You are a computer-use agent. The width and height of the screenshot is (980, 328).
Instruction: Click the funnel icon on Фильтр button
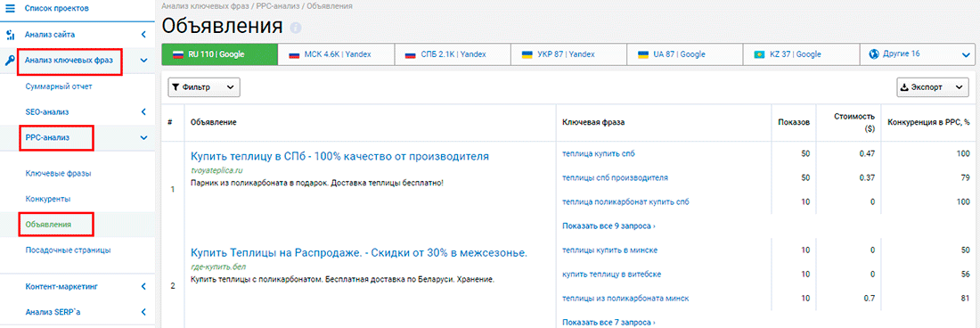(x=176, y=87)
